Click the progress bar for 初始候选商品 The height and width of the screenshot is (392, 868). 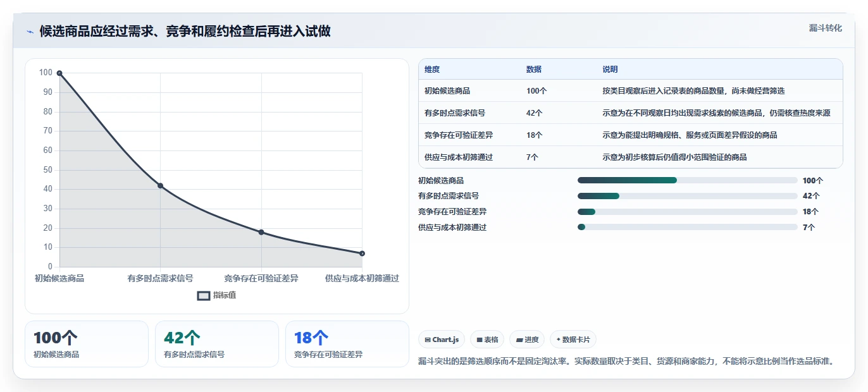click(x=688, y=180)
